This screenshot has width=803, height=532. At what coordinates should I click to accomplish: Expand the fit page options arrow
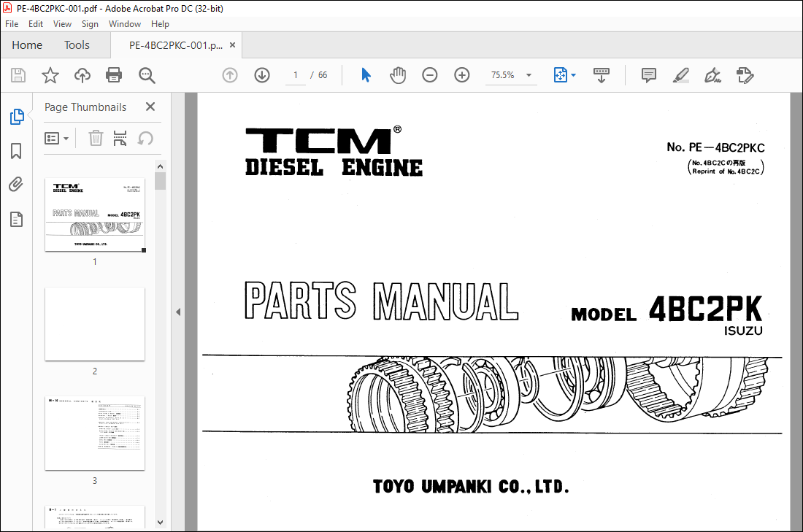574,75
